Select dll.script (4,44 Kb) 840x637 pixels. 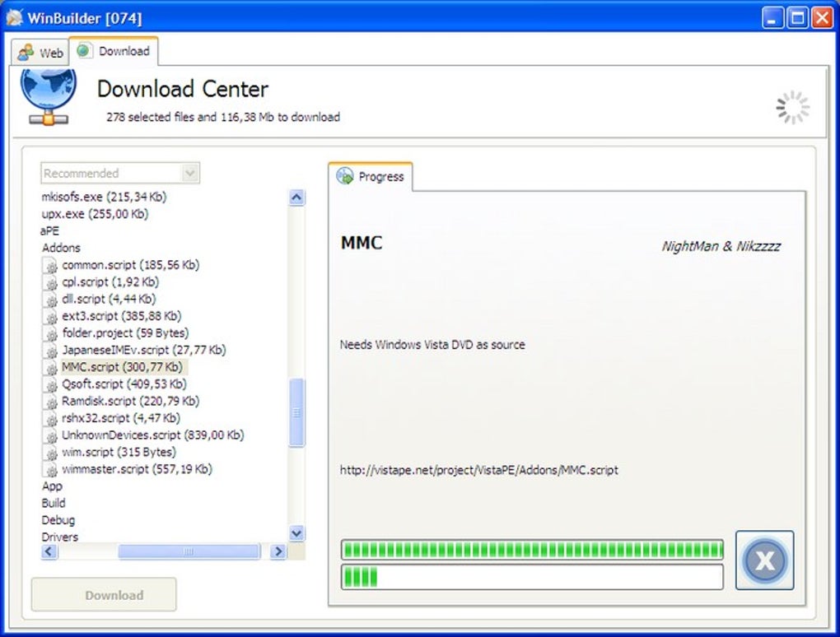109,299
